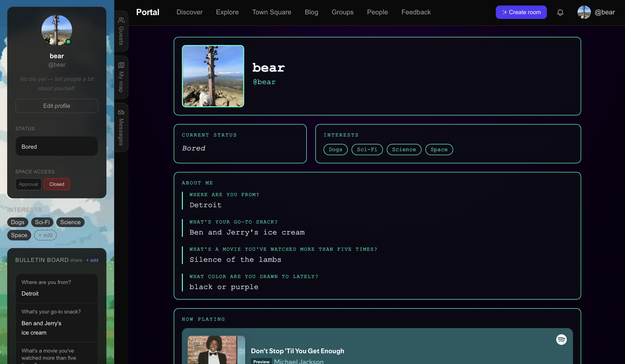Click Off the Wall album cover
This screenshot has width=625, height=364.
[216, 350]
